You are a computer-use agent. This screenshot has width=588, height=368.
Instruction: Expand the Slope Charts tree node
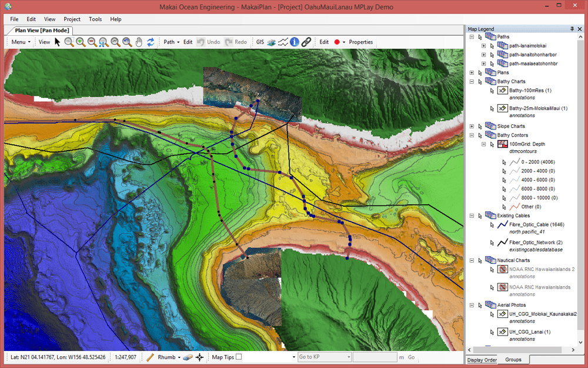(x=471, y=126)
